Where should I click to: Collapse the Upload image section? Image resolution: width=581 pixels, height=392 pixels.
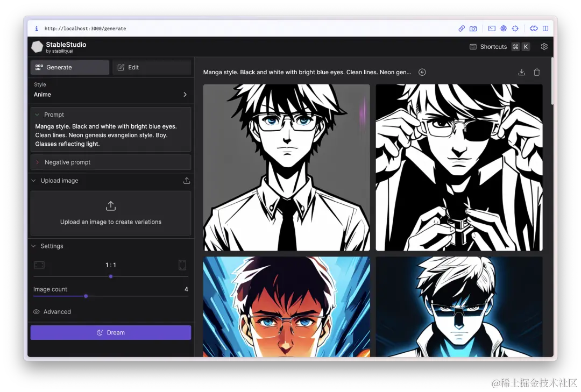tap(33, 181)
